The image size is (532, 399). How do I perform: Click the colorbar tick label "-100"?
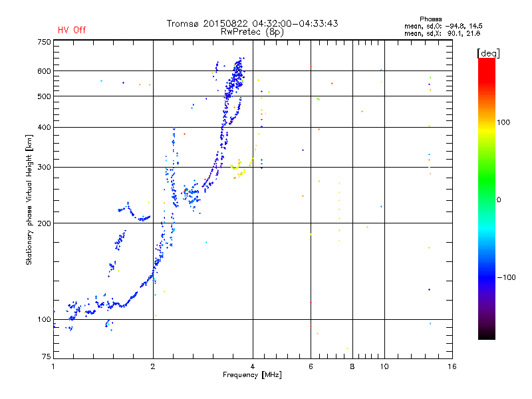pos(506,277)
